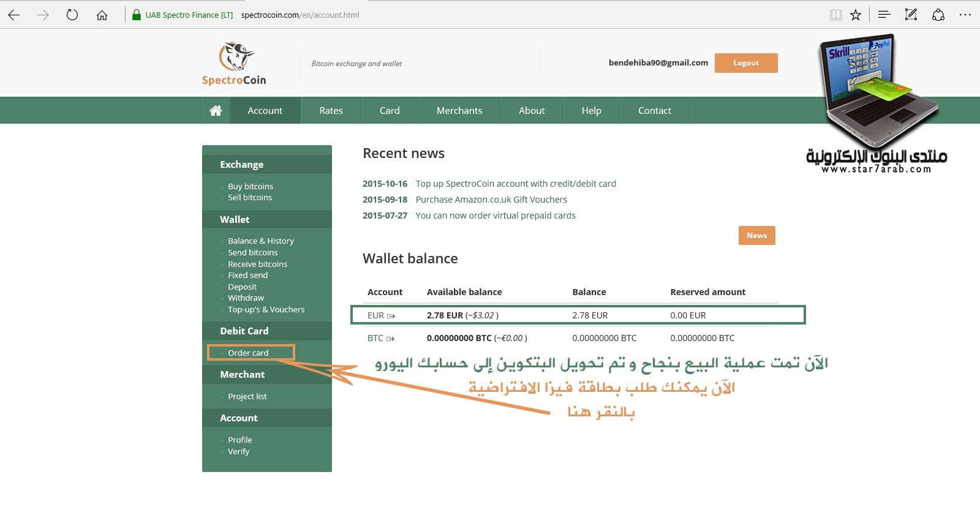Open Profile under Account section
The height and width of the screenshot is (507, 980).
240,440
